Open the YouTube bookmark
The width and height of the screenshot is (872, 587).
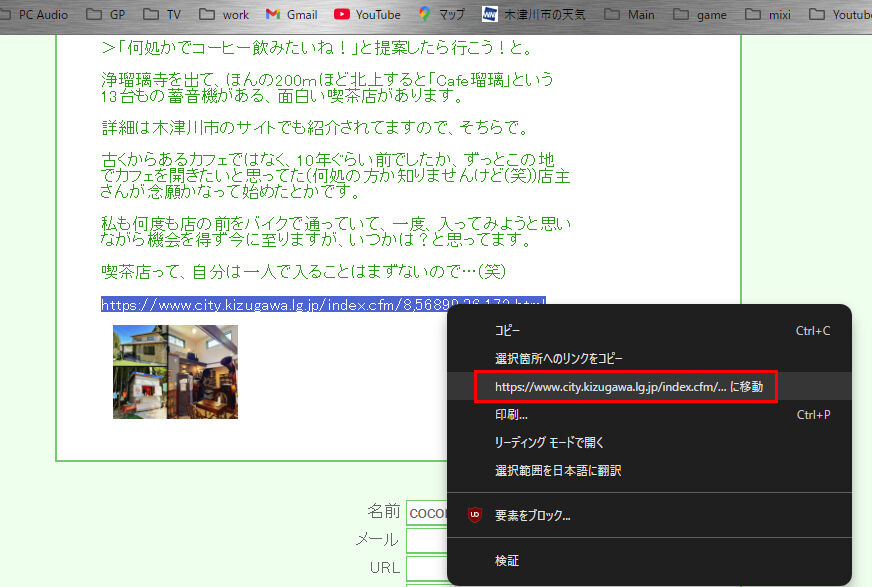[x=366, y=15]
